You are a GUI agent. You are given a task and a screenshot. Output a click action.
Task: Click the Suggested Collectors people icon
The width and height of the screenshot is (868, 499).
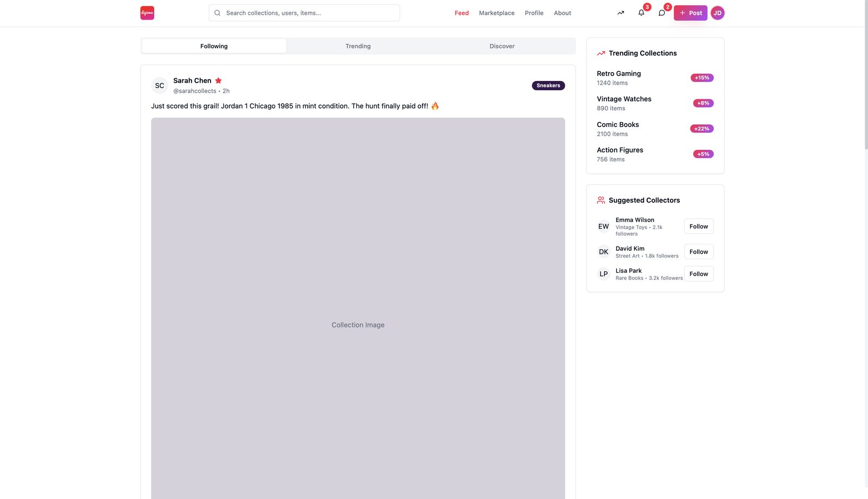click(601, 200)
